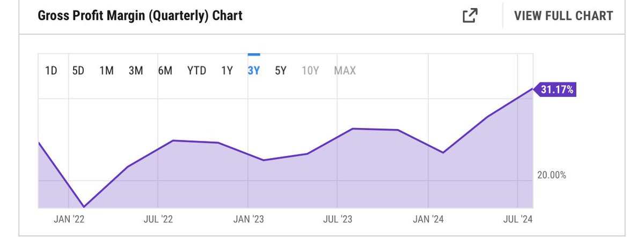
Task: Click the JUL '24 x-axis label
Action: coord(517,219)
